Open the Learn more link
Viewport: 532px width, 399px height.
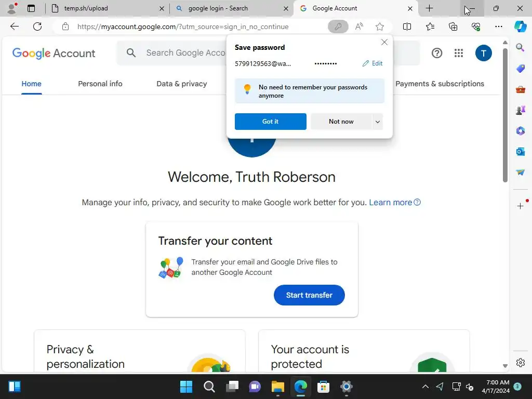[395, 203]
